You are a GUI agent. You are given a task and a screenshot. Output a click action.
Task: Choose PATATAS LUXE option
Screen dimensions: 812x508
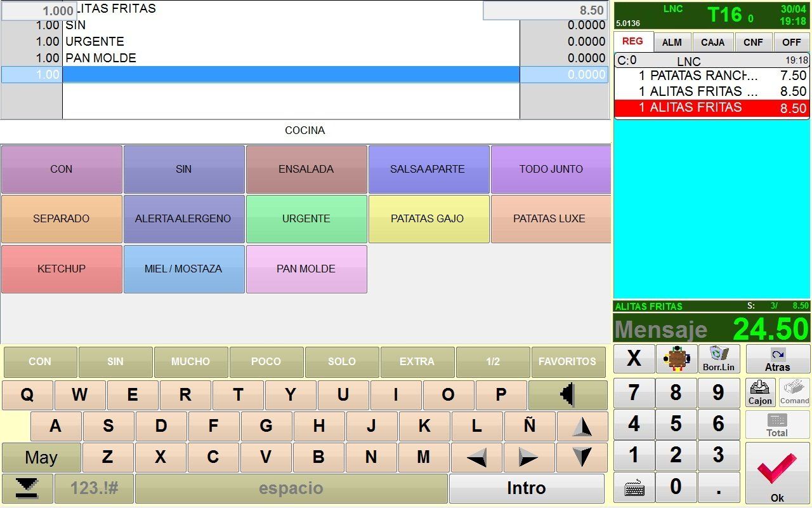[551, 218]
